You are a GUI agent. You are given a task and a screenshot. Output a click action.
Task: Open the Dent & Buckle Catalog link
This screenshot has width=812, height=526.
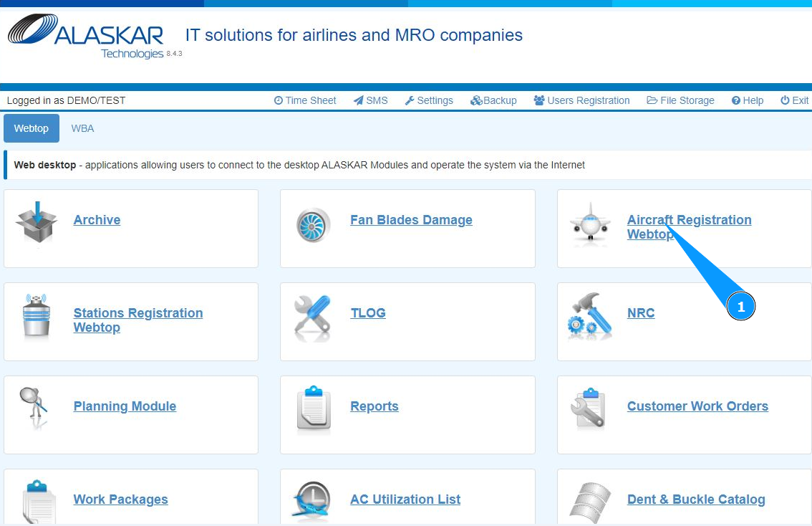(x=696, y=499)
